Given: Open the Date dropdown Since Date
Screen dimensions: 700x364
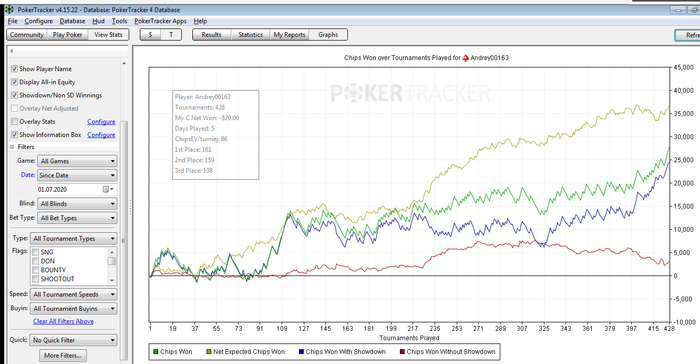Looking at the screenshot, I should click(77, 175).
